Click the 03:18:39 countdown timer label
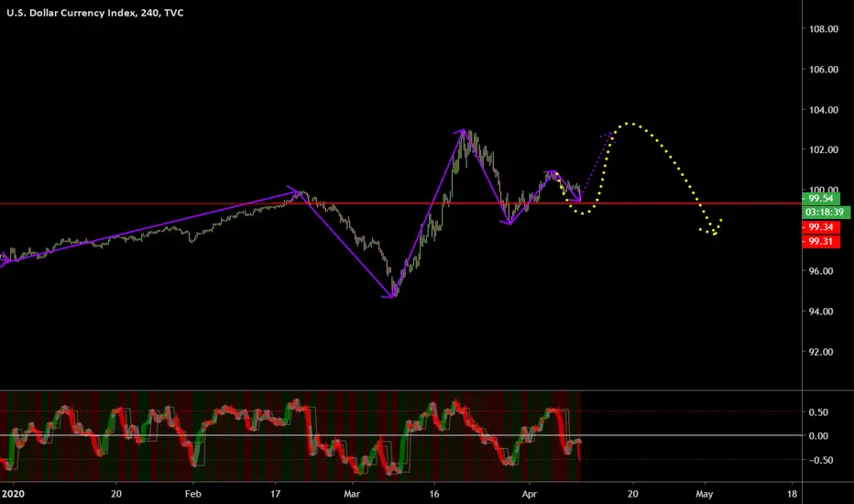This screenshot has height=504, width=854. tap(825, 212)
